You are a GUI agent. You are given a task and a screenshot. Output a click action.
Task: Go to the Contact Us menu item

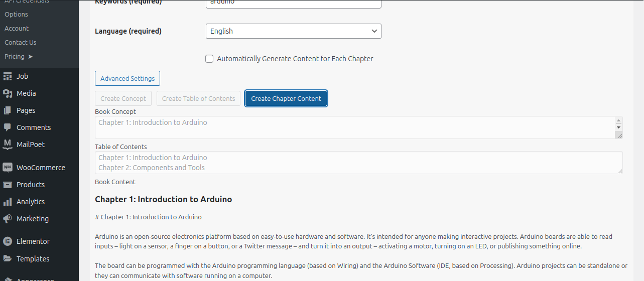(21, 43)
